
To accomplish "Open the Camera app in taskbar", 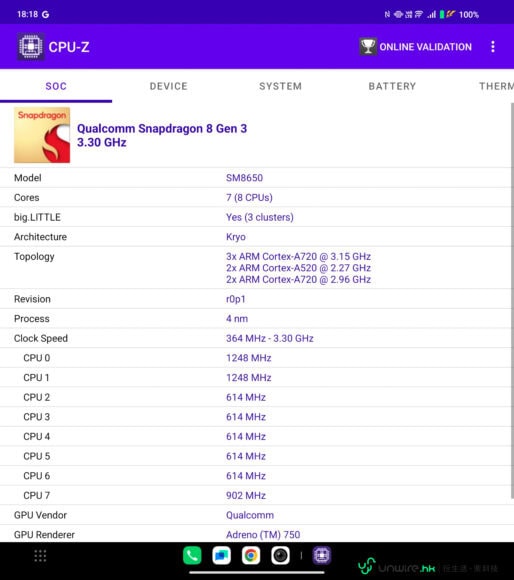I will pyautogui.click(x=280, y=555).
